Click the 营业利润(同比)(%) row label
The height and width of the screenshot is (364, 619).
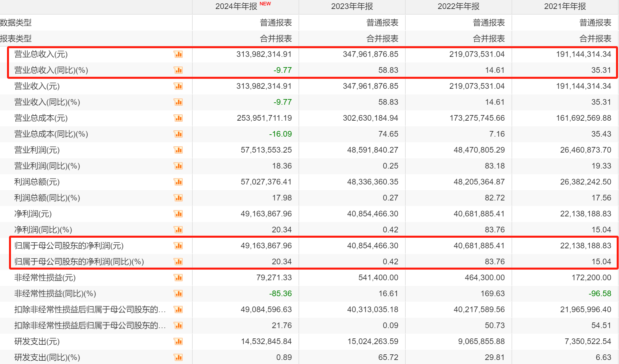click(47, 166)
